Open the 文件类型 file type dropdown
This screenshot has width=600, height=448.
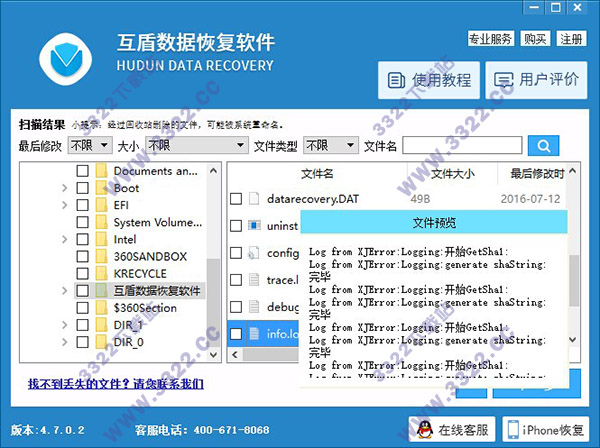tap(331, 145)
